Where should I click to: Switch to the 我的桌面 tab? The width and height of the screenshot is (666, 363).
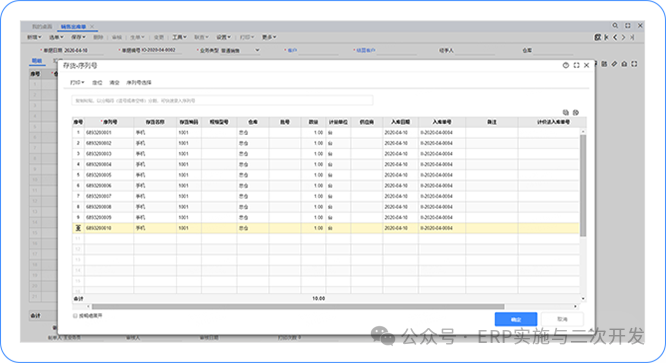[x=42, y=27]
